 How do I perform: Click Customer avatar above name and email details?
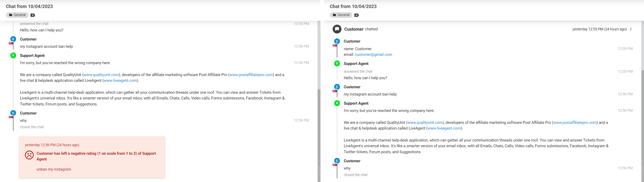[x=337, y=41]
